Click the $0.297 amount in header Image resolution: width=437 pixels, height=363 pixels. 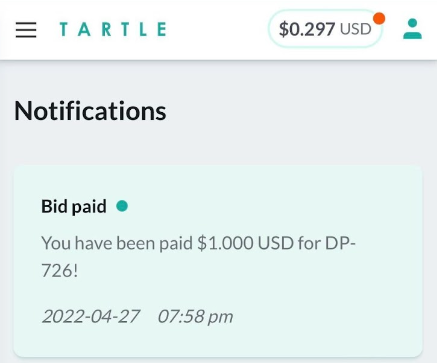pos(307,29)
